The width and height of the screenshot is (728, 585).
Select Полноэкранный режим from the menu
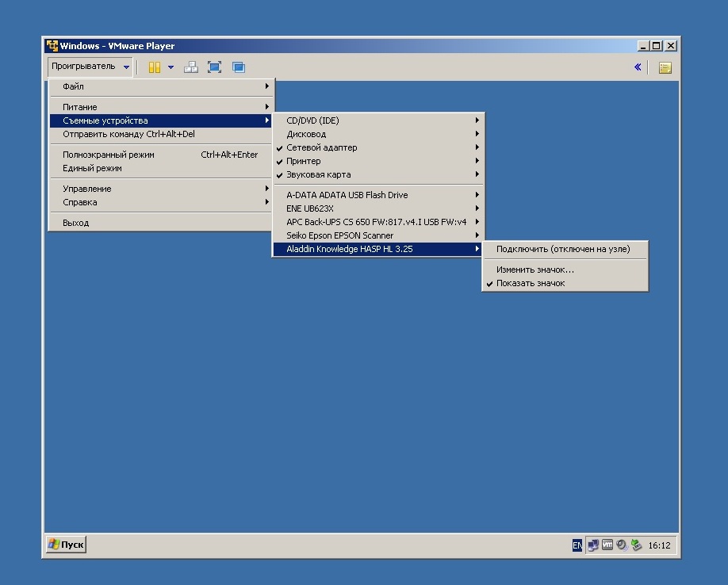109,155
